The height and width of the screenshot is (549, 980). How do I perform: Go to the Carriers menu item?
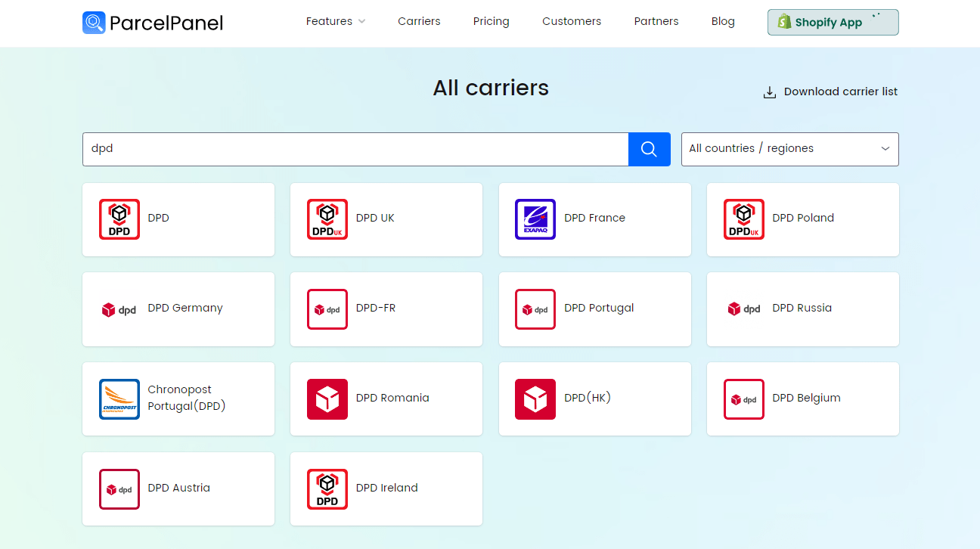[x=419, y=21]
